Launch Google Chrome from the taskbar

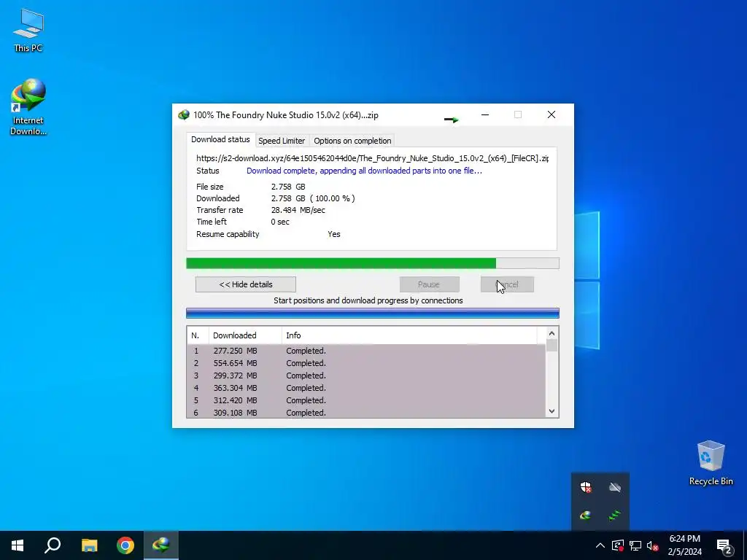click(125, 545)
